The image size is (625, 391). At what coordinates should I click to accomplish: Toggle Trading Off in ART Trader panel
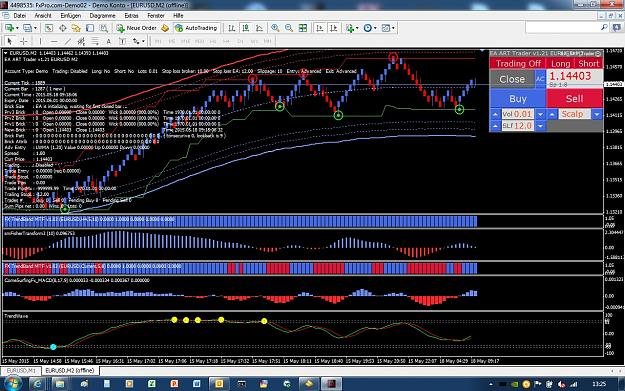pyautogui.click(x=518, y=64)
